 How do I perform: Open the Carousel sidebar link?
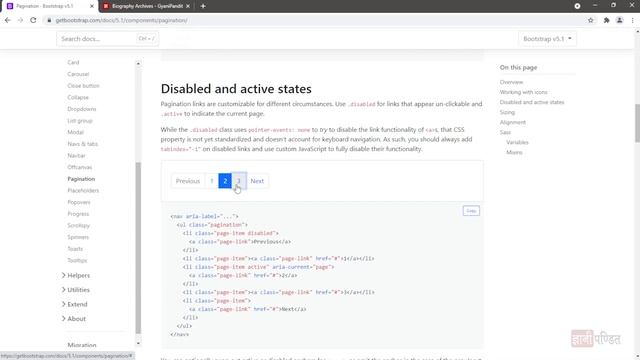(78, 74)
